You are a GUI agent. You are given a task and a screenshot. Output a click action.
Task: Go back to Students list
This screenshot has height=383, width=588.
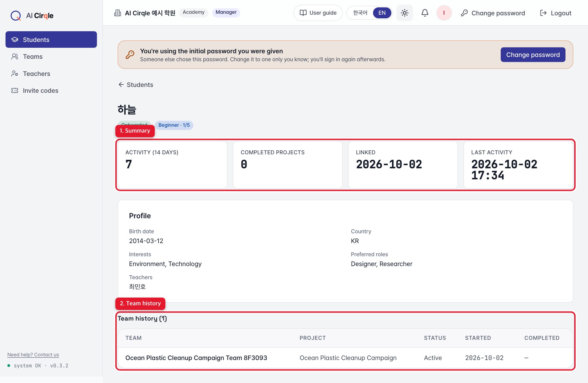coord(136,85)
